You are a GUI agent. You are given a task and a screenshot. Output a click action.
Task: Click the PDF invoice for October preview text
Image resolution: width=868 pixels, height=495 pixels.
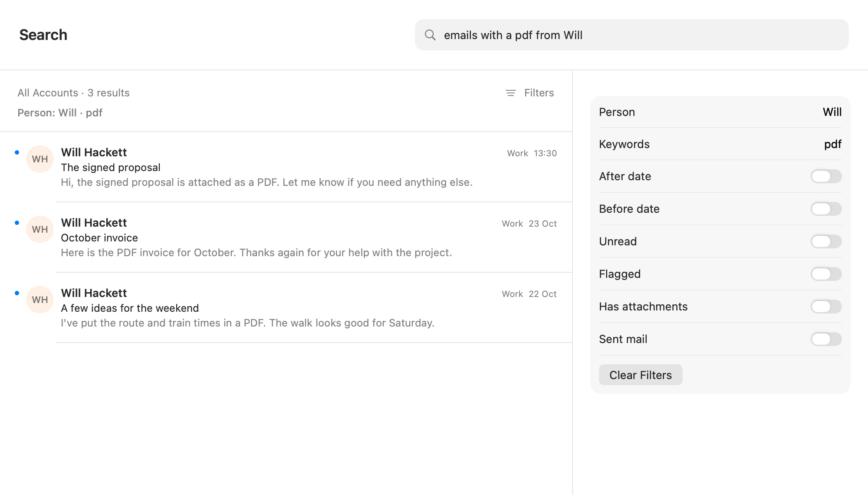(256, 253)
